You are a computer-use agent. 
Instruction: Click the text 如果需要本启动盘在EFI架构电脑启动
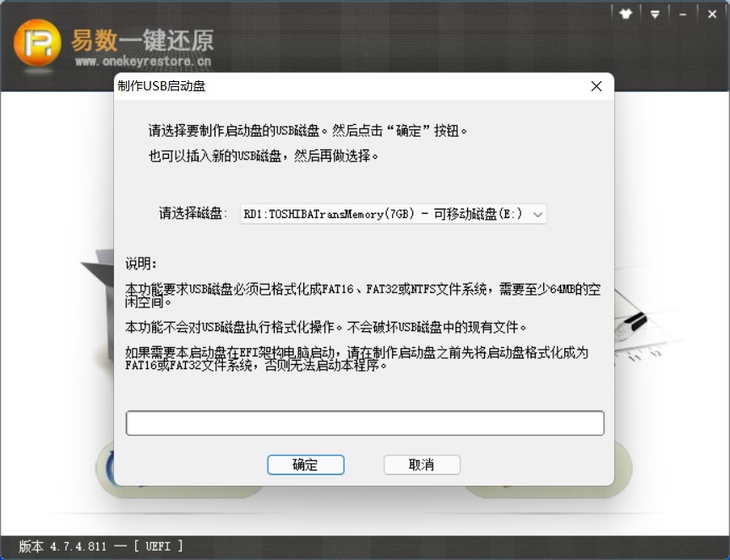tap(230, 352)
